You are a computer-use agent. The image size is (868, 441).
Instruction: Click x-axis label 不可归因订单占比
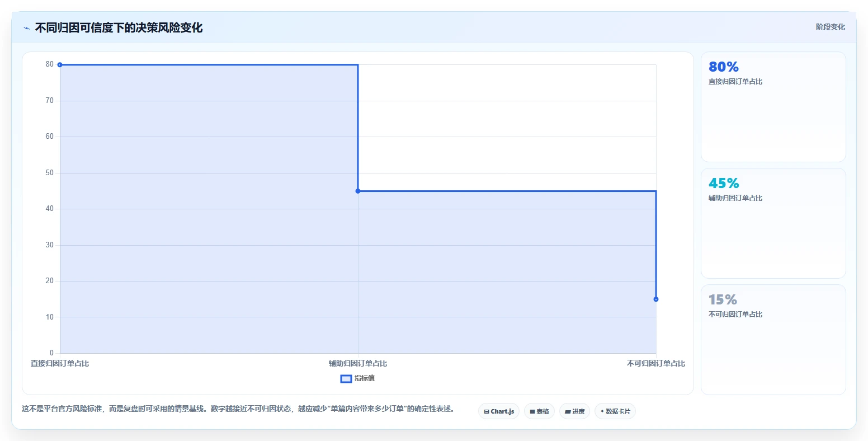click(x=656, y=364)
